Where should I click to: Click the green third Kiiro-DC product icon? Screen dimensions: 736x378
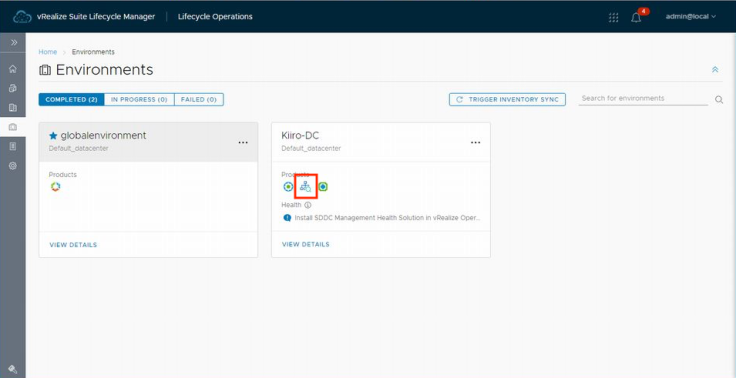322,187
